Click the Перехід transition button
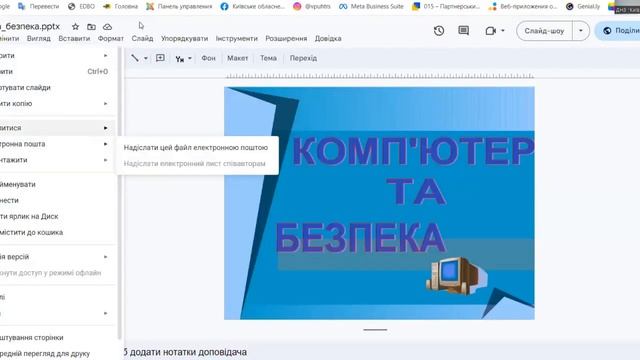Image resolution: width=640 pixels, height=360 pixels. point(303,58)
